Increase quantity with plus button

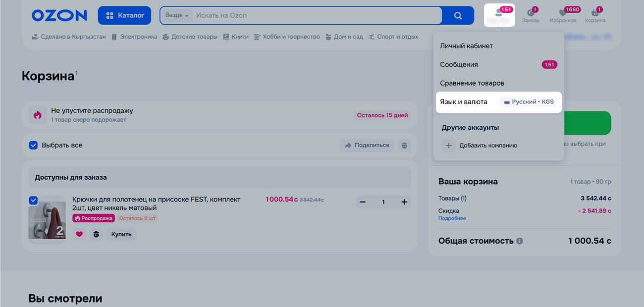[x=404, y=202]
